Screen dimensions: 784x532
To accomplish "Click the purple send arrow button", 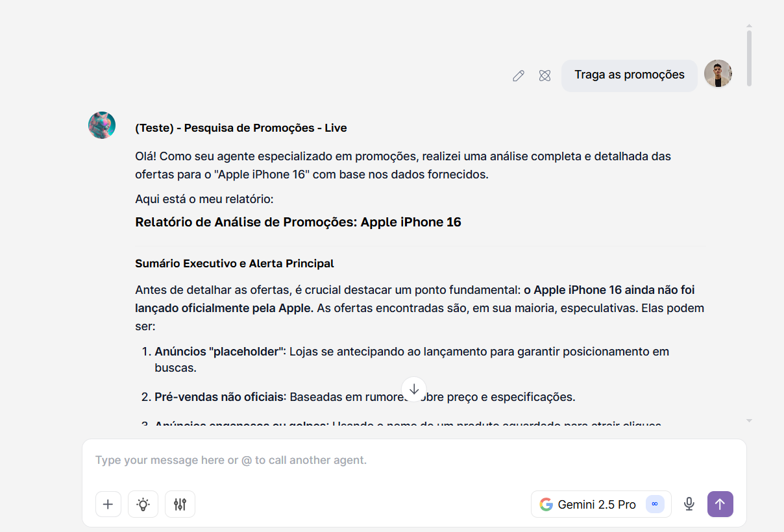I will (720, 504).
